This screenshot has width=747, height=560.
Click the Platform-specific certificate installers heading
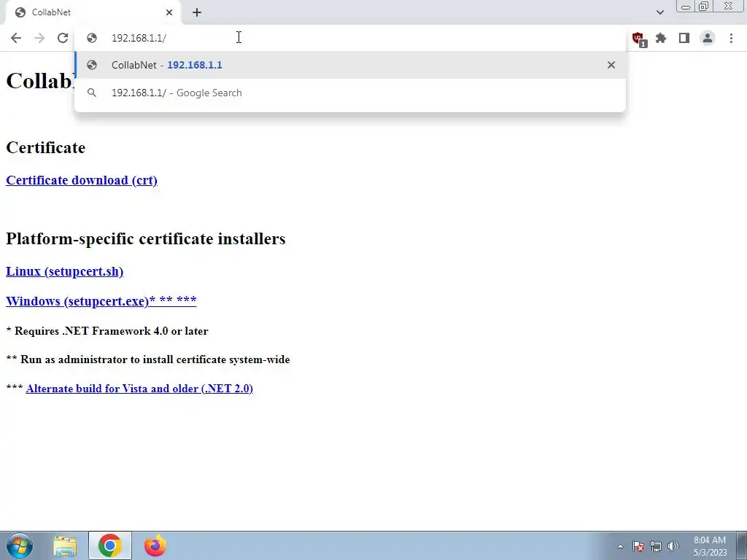(x=146, y=238)
